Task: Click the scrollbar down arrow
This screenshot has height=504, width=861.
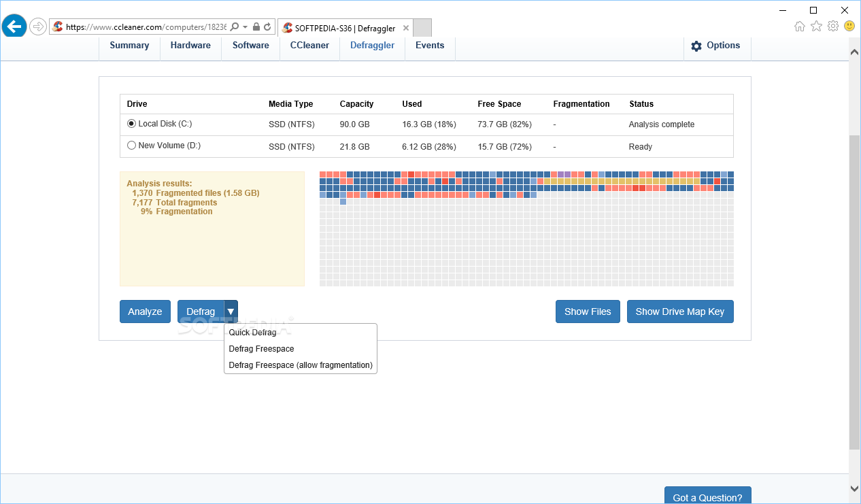Action: click(x=855, y=488)
